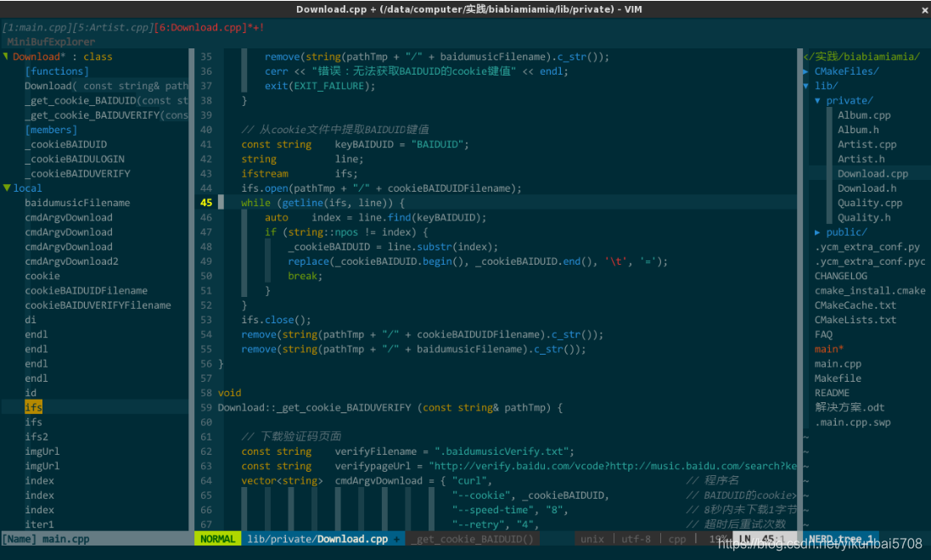Click the unix file format indicator

pos(592,538)
